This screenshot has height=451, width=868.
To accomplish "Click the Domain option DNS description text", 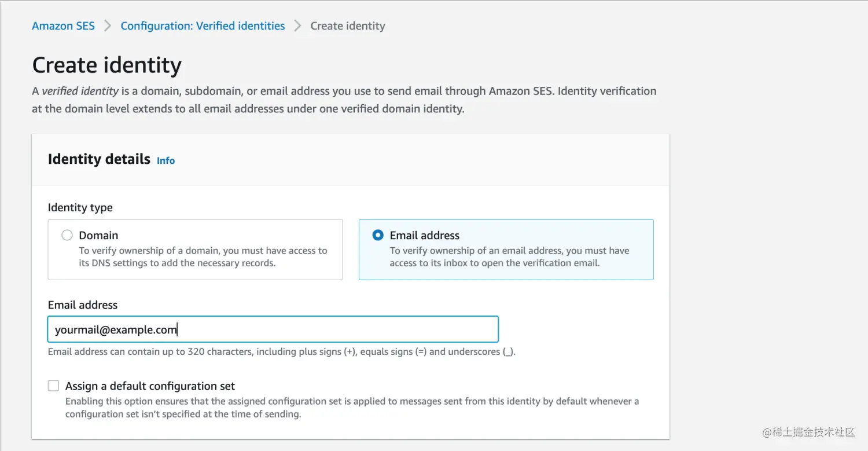I will point(203,257).
